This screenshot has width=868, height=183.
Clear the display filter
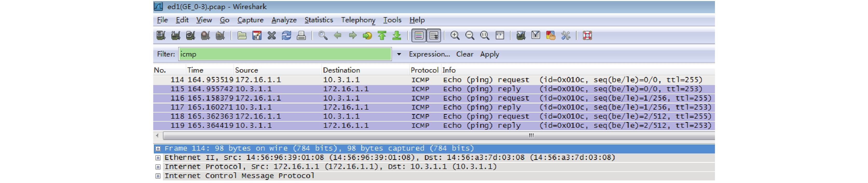click(x=465, y=54)
